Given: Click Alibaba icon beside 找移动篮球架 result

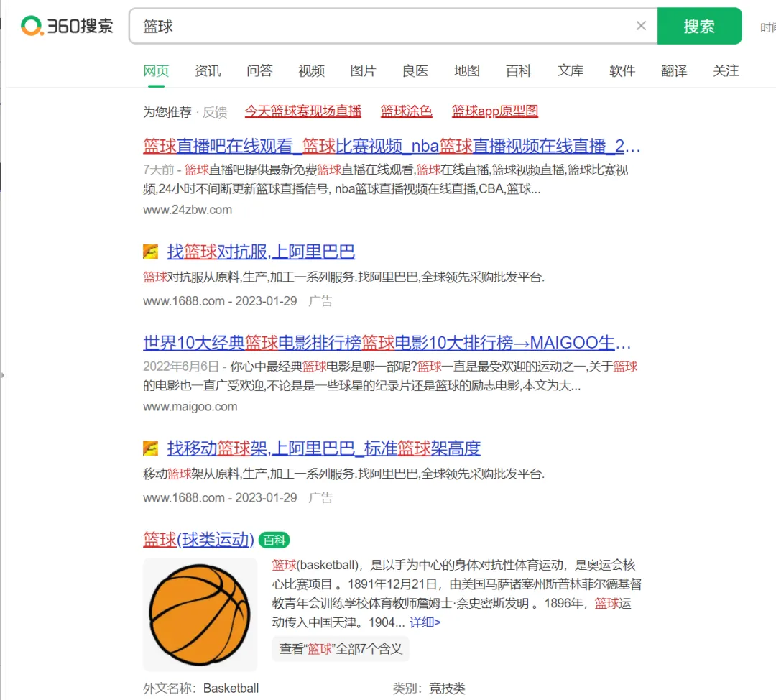Looking at the screenshot, I should point(150,448).
